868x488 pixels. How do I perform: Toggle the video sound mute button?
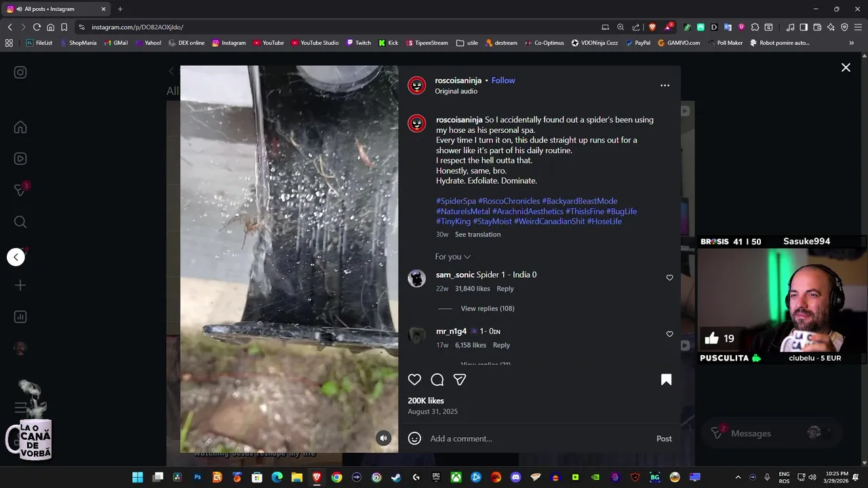(384, 438)
